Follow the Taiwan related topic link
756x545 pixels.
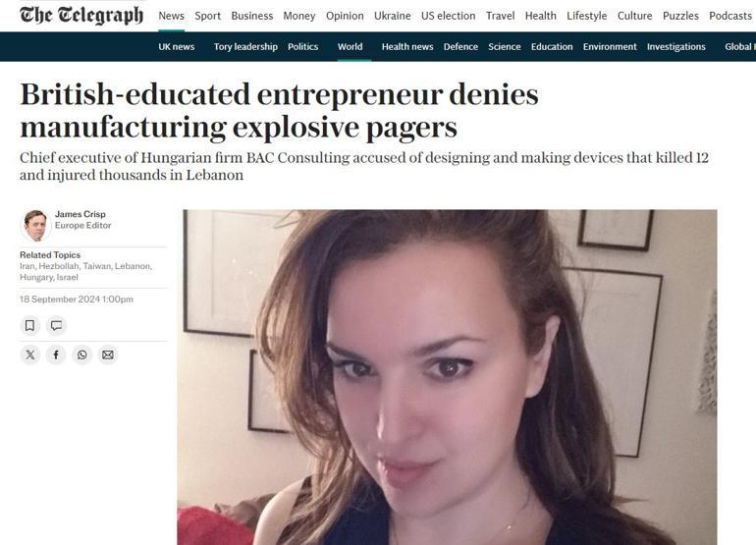pos(97,266)
